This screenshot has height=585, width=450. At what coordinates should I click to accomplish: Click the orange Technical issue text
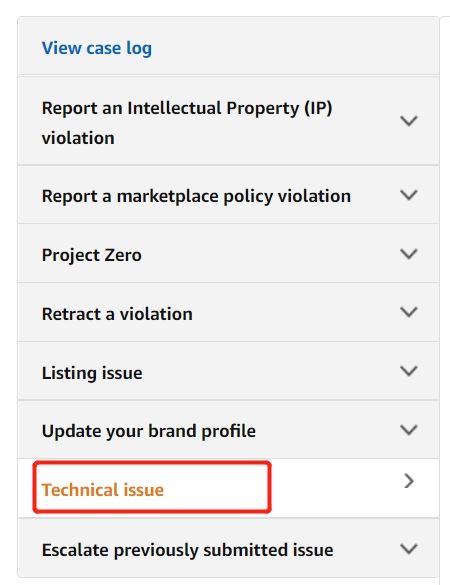tap(103, 490)
